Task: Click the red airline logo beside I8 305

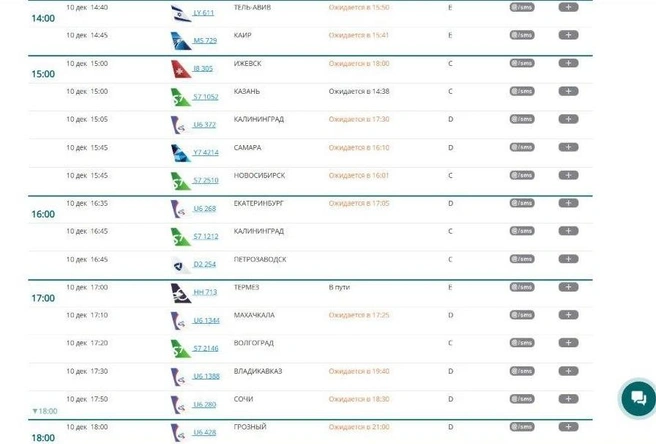Action: [180, 69]
